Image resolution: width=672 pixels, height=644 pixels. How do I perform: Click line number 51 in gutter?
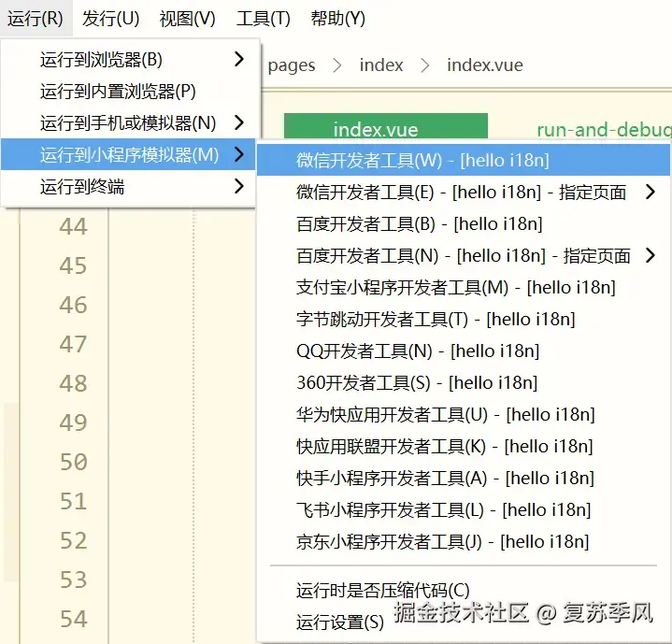(73, 501)
